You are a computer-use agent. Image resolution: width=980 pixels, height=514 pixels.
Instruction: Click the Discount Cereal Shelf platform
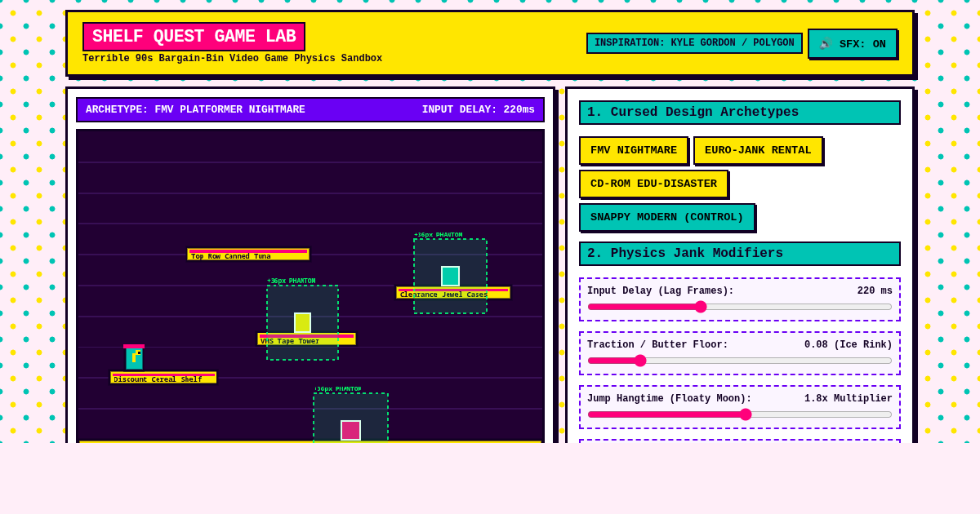pyautogui.click(x=163, y=377)
